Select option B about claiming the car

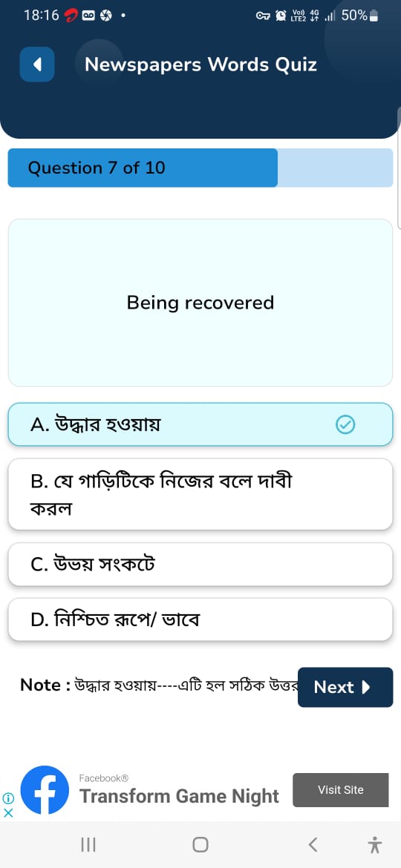[200, 494]
